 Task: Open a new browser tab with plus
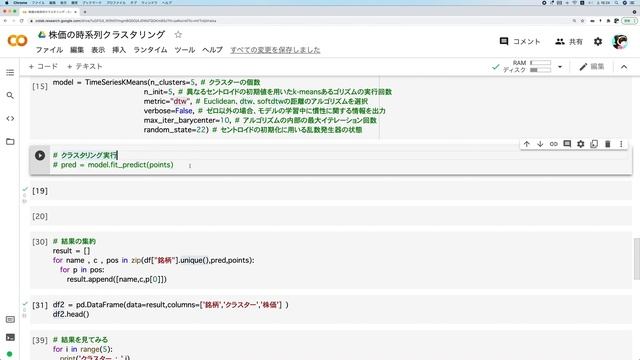84,12
